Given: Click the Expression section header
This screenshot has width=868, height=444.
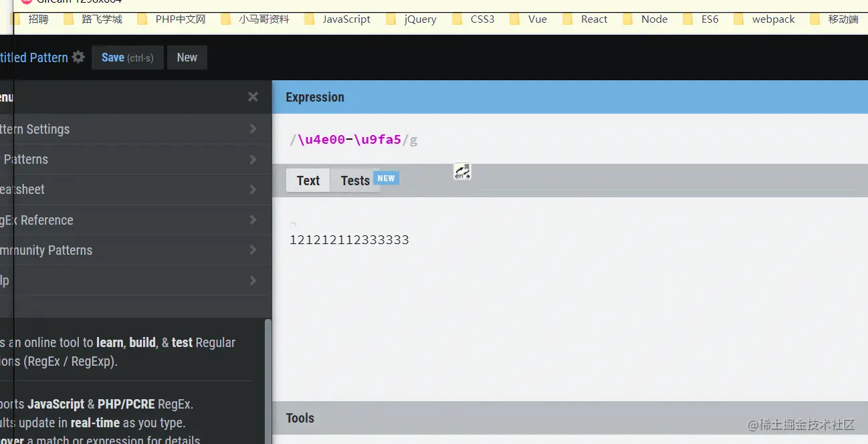Looking at the screenshot, I should tap(570, 97).
